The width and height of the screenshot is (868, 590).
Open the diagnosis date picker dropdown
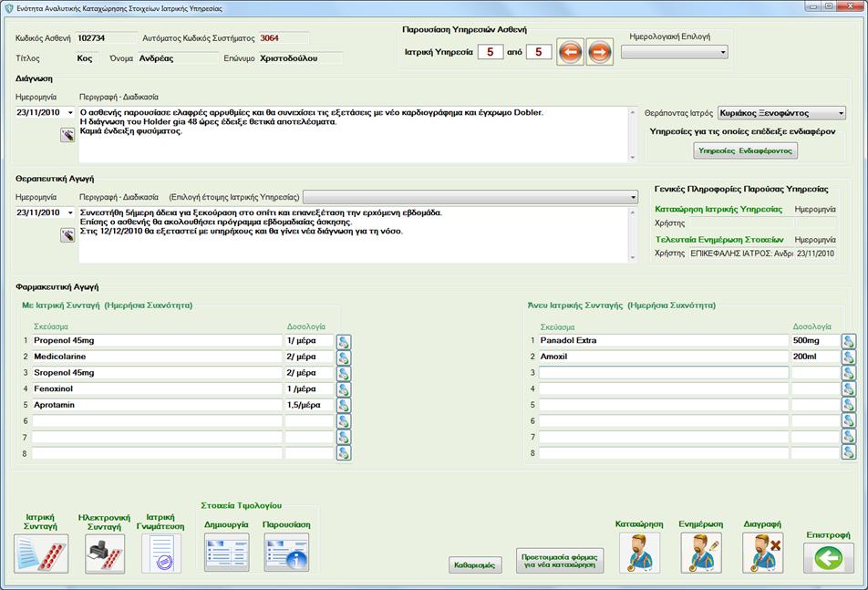71,113
